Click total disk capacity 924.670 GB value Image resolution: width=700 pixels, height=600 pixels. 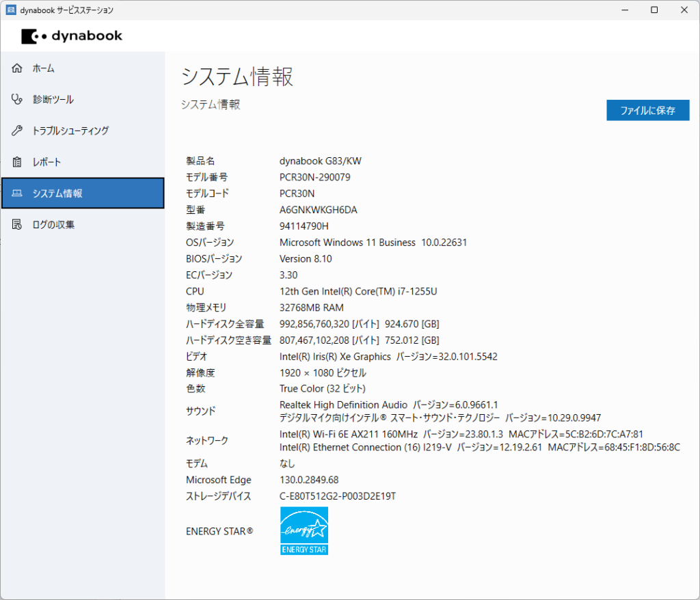click(x=360, y=324)
